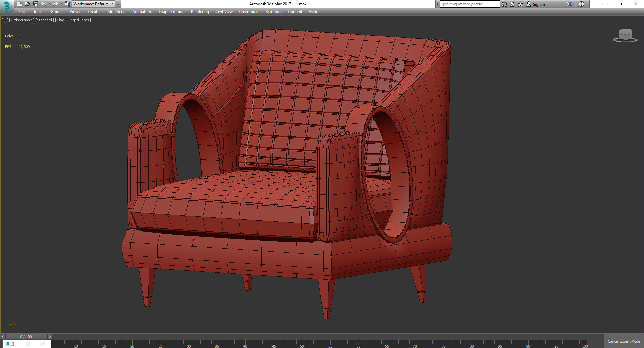Click the Sign In link
The image size is (644, 348).
pos(539,4)
